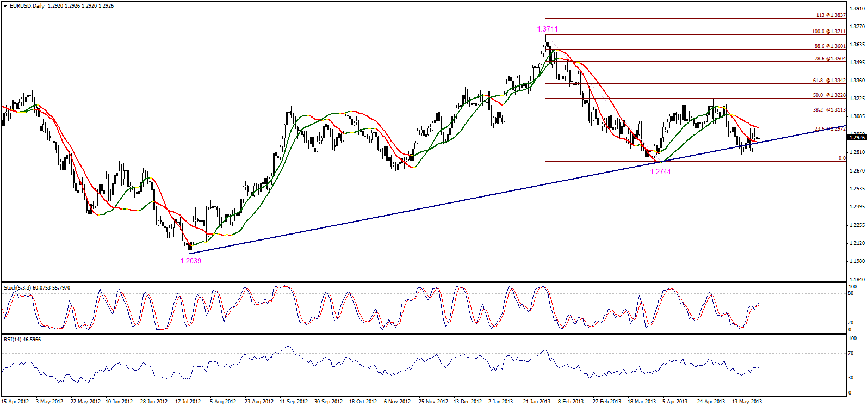
Task: Click price axis value 1.2810
Action: pyautogui.click(x=857, y=152)
